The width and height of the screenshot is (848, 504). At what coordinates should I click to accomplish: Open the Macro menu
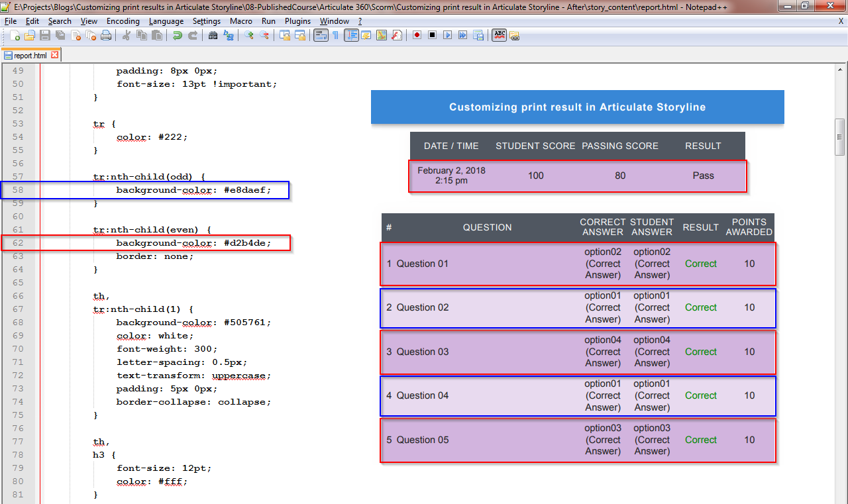(241, 21)
